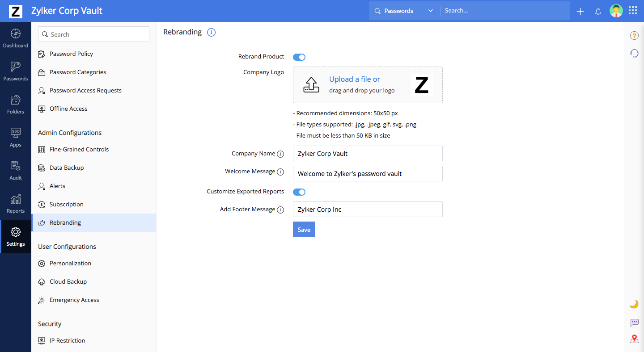The height and width of the screenshot is (352, 644).
Task: Click the settings sidebar Search box
Action: (93, 34)
